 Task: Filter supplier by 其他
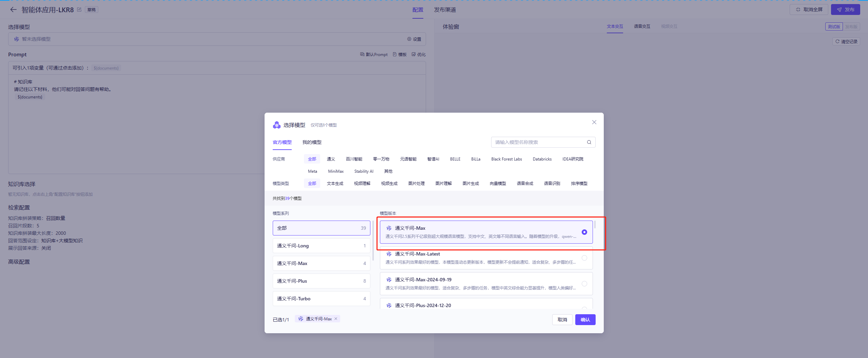click(388, 171)
